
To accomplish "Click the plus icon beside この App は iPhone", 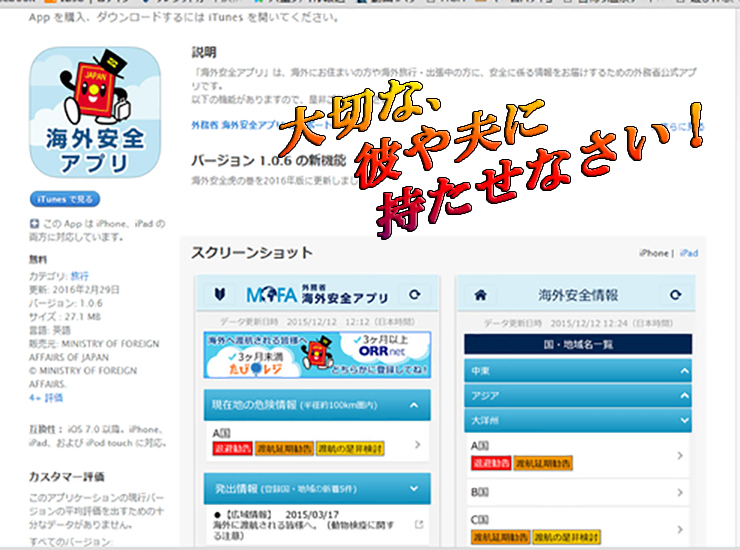I will tap(34, 224).
